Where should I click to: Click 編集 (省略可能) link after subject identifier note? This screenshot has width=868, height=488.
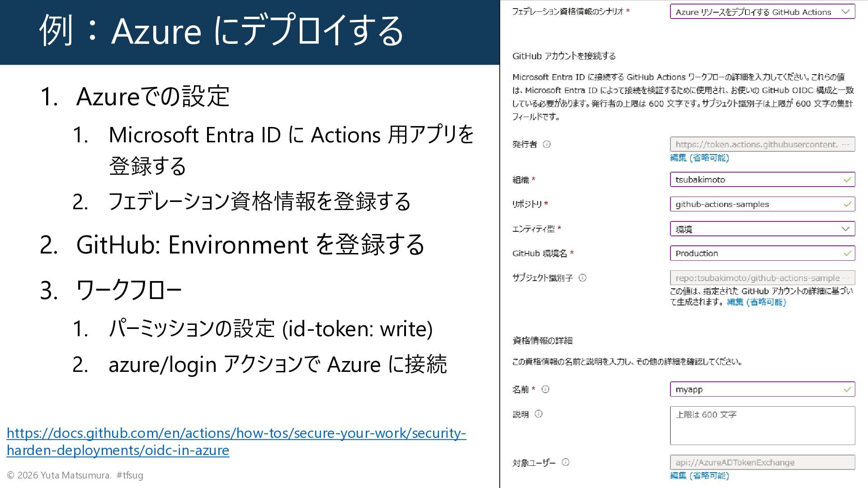tap(756, 302)
